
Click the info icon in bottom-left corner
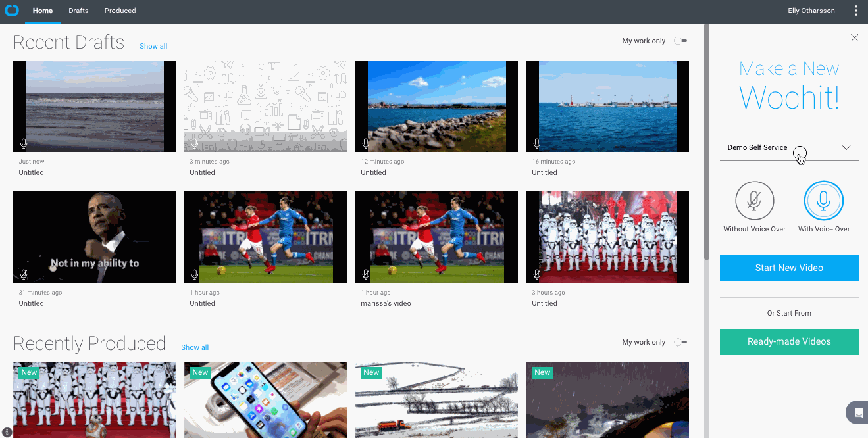(7, 432)
